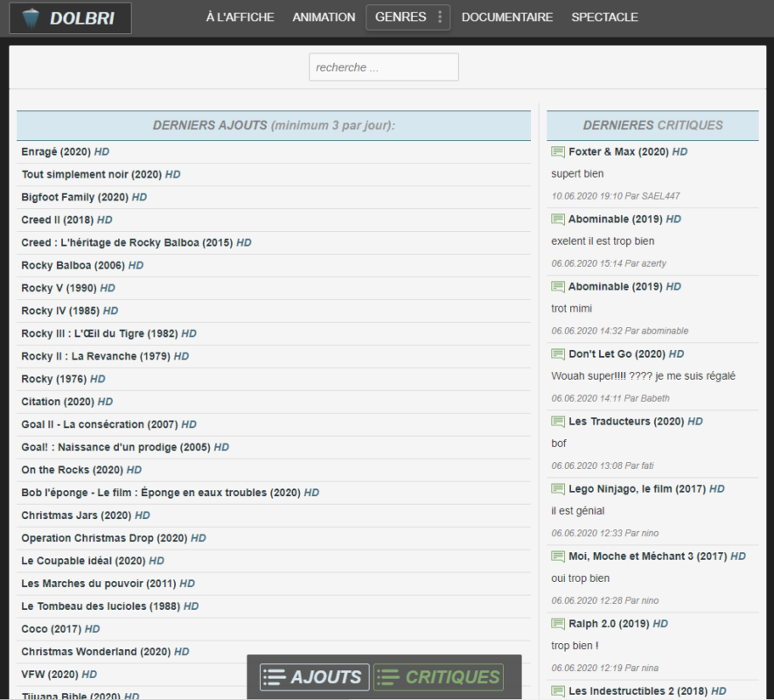Click list icon on CRITIQUES button
This screenshot has width=774, height=700.
coord(388,676)
